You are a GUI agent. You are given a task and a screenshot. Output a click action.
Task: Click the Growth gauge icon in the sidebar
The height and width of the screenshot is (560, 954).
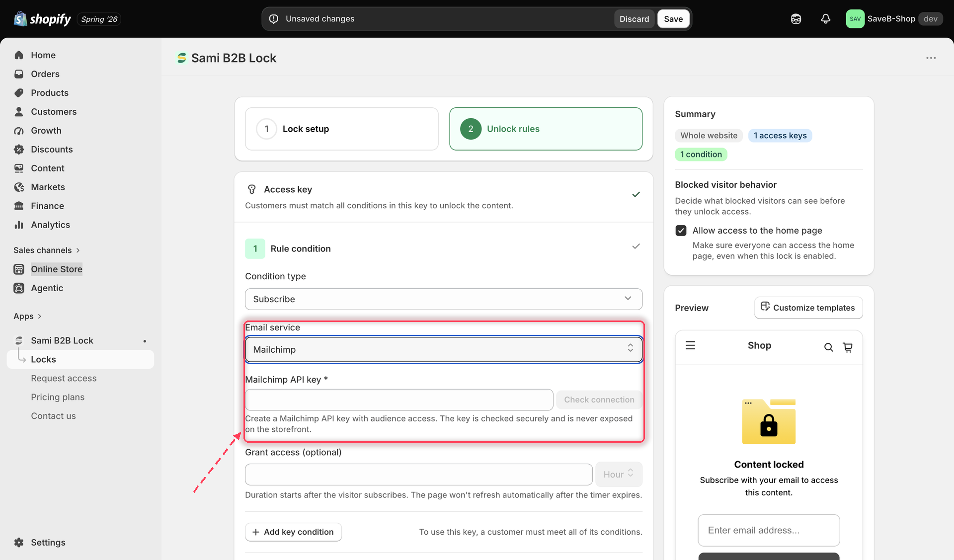tap(19, 131)
